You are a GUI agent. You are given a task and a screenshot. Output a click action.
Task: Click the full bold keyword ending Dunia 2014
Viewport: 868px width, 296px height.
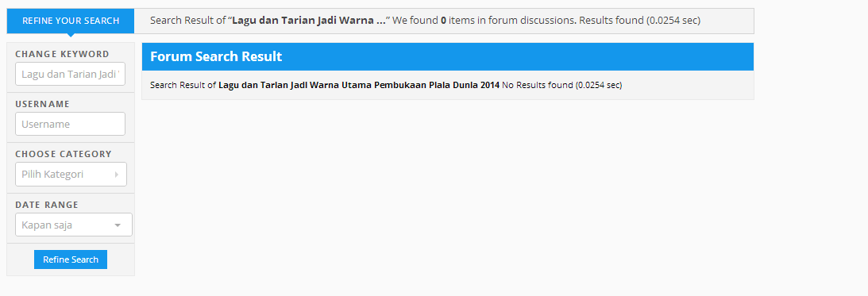point(359,85)
